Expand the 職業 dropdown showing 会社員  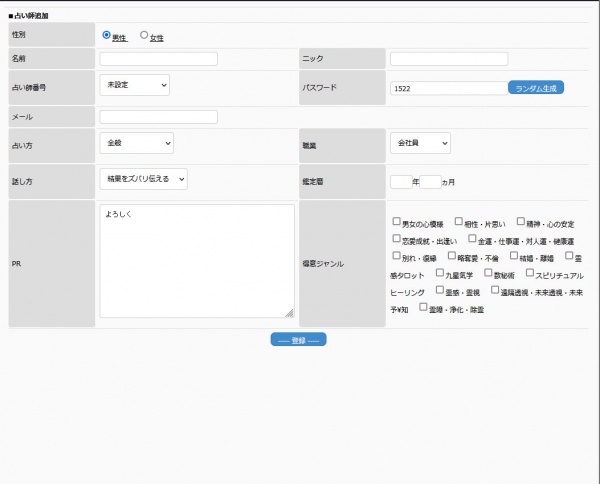(420, 144)
